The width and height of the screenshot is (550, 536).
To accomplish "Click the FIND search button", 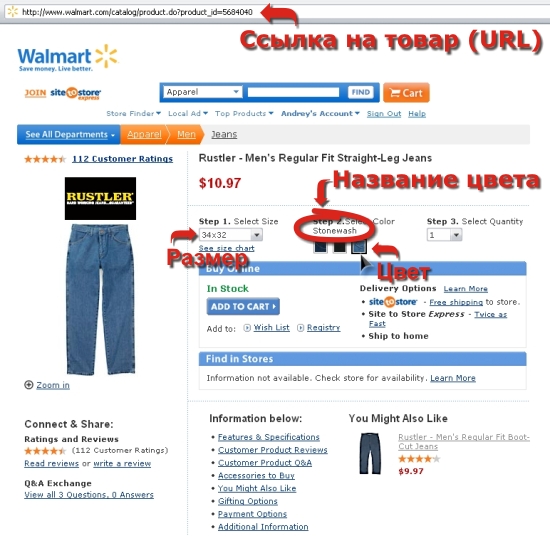I will [x=361, y=92].
